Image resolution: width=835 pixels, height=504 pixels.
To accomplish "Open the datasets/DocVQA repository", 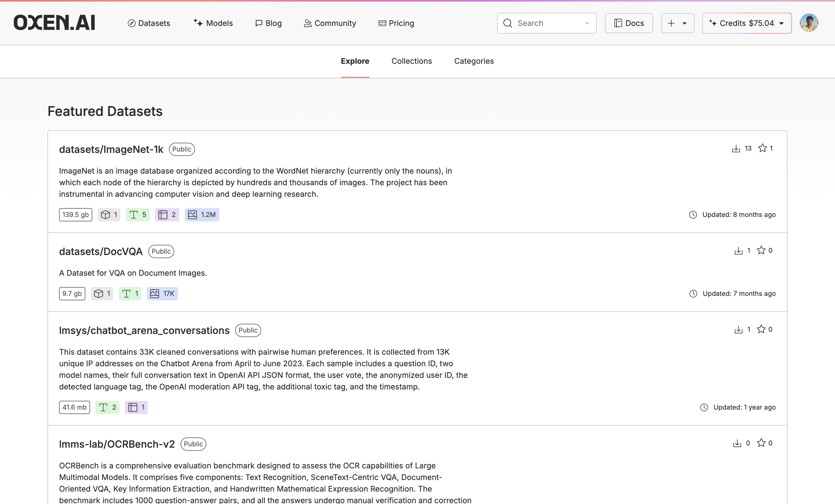I will tap(101, 251).
